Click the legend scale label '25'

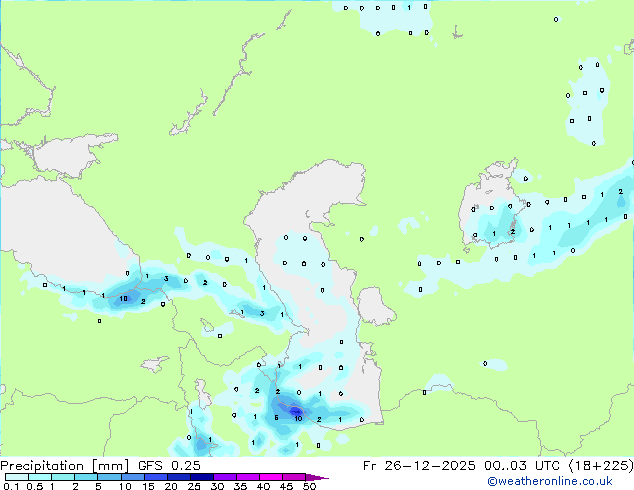tap(194, 486)
